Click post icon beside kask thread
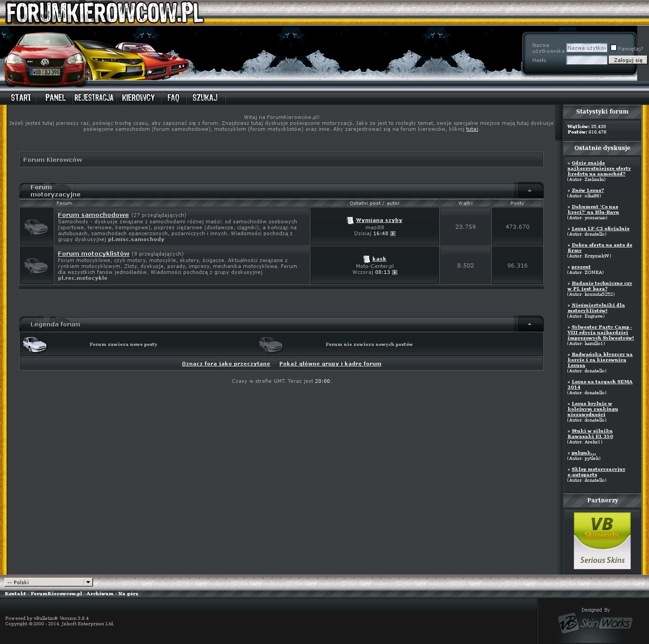The height and width of the screenshot is (644, 649). (366, 259)
